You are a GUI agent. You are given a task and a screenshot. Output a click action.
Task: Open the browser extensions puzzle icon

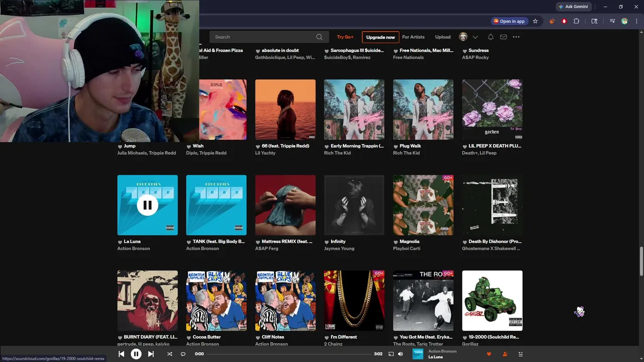click(x=577, y=21)
